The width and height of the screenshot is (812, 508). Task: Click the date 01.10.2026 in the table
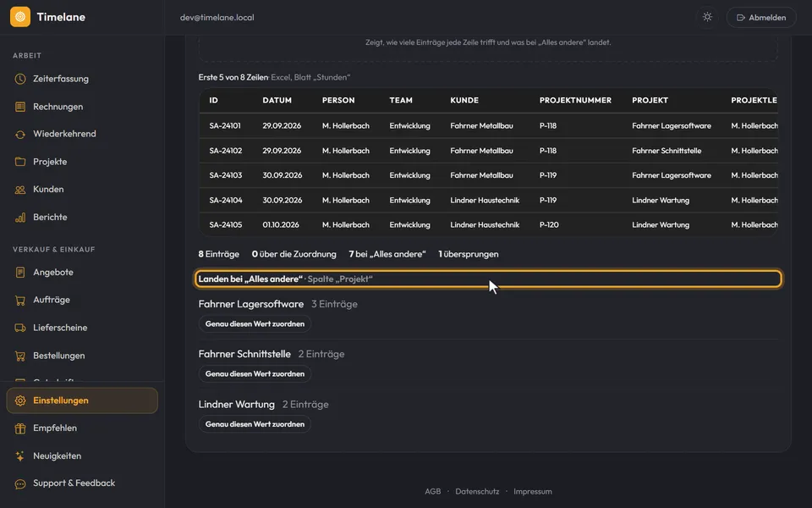pyautogui.click(x=281, y=225)
